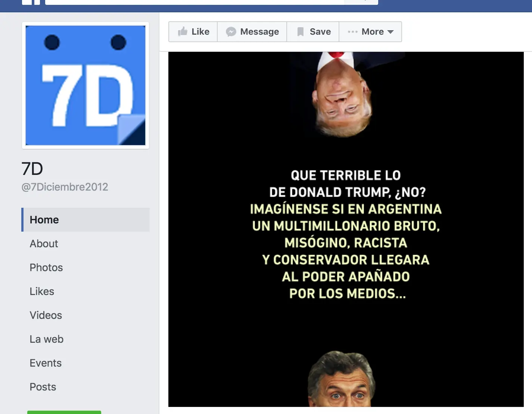The width and height of the screenshot is (532, 414).
Task: Open the About section
Action: 44,244
